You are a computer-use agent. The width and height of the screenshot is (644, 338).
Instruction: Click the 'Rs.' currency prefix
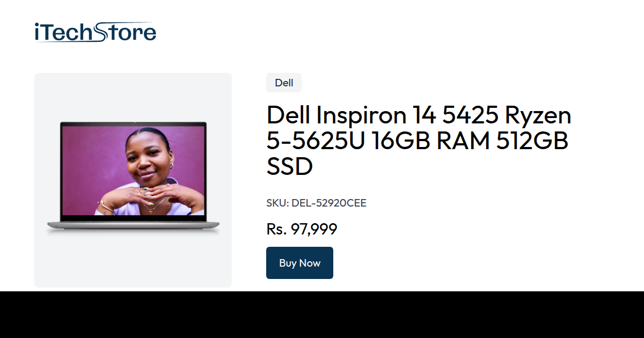click(x=276, y=230)
